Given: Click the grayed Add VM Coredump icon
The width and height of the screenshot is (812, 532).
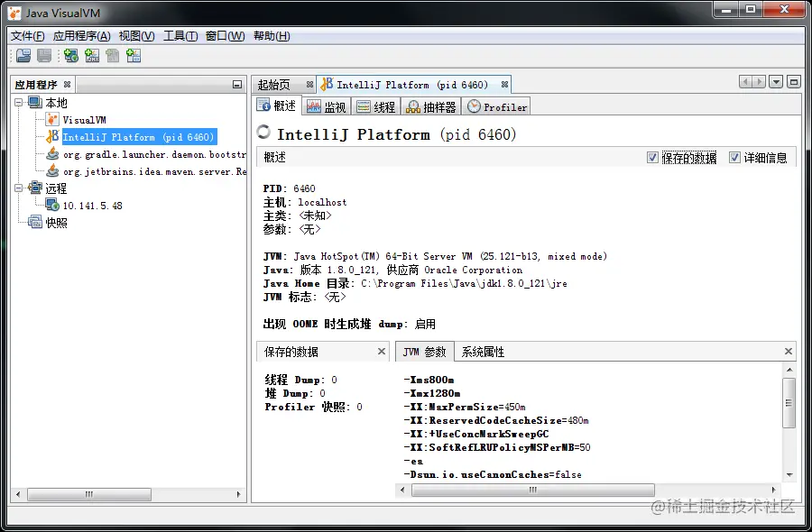Looking at the screenshot, I should tap(113, 55).
